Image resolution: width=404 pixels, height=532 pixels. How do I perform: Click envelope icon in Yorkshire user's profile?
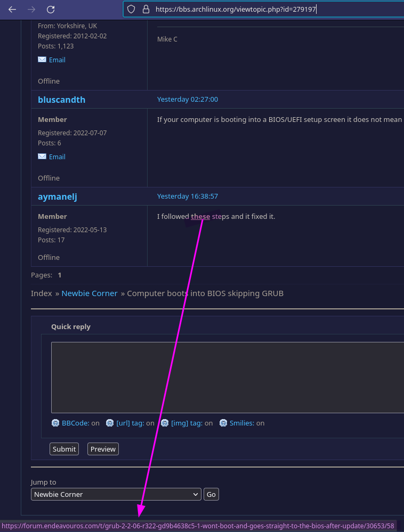[42, 60]
